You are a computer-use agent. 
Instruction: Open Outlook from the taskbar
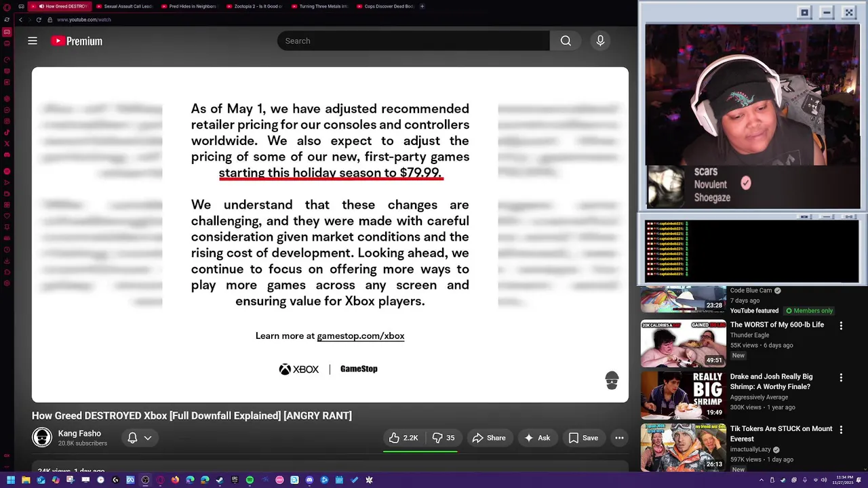[41, 480]
